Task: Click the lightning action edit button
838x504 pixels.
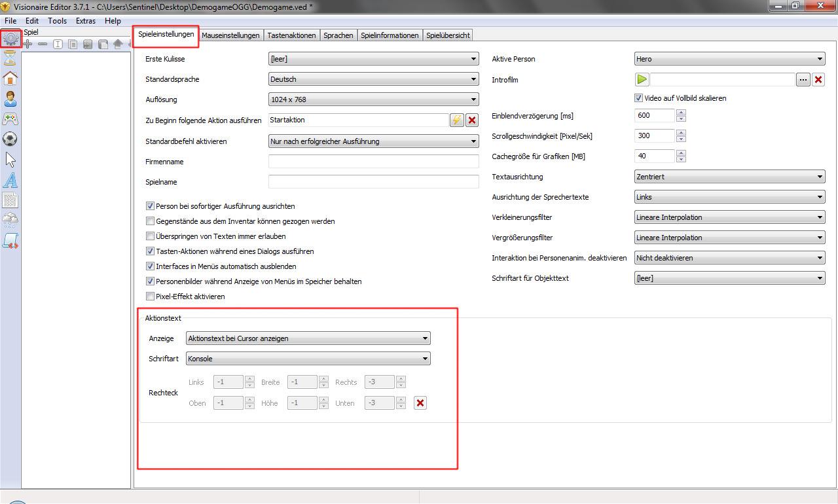Action: [x=457, y=120]
